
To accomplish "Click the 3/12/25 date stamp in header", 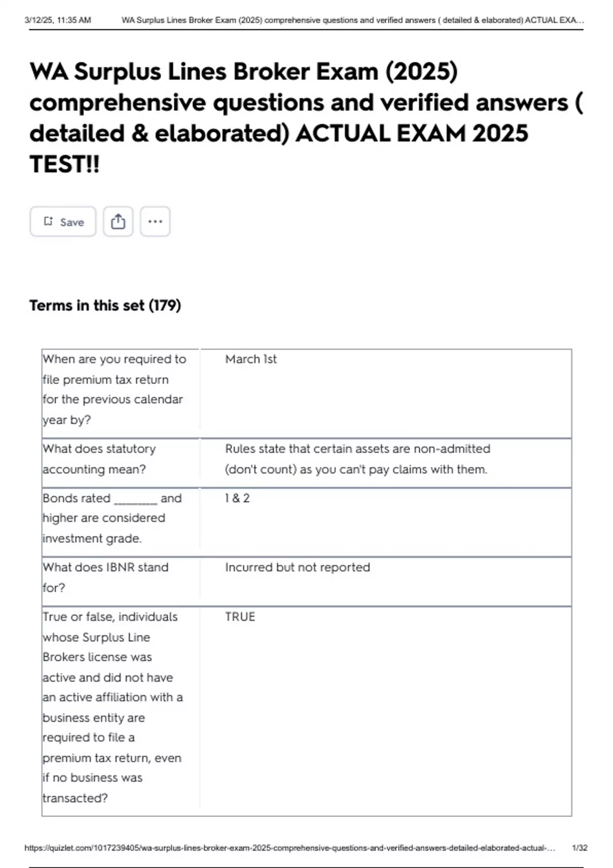I will pos(58,20).
